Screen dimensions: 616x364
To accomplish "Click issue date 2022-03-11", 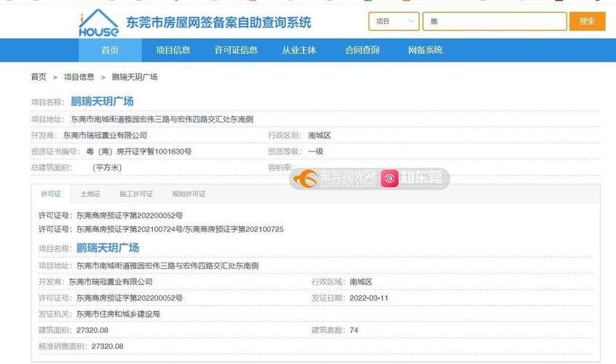I will tap(369, 298).
